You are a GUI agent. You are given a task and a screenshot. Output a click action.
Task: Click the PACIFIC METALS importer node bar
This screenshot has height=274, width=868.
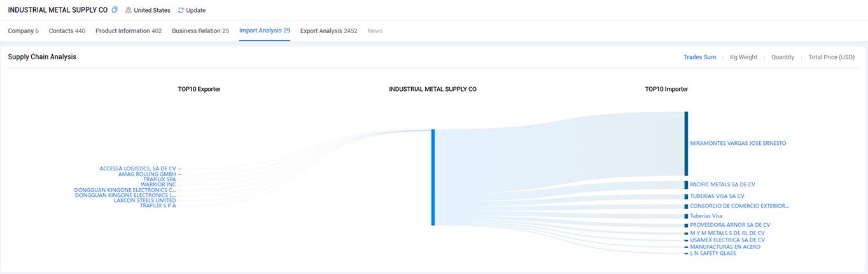(x=686, y=184)
